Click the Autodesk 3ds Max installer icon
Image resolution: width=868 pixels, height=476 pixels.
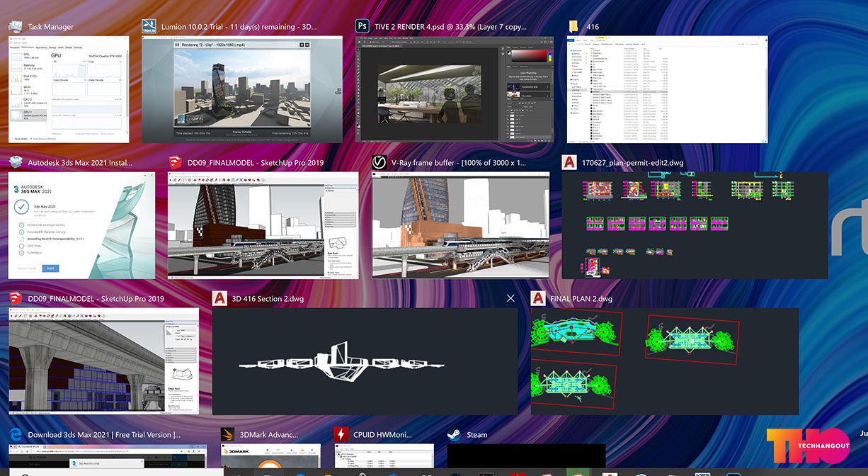pos(16,163)
